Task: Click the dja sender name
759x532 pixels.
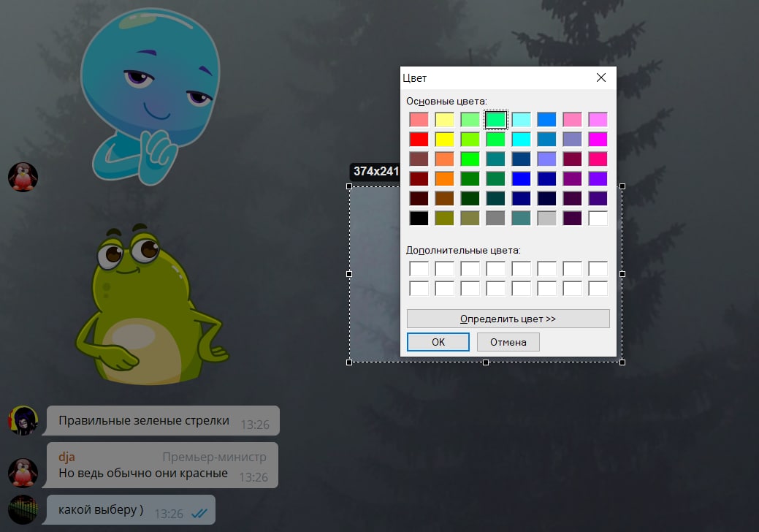Action: click(x=66, y=457)
